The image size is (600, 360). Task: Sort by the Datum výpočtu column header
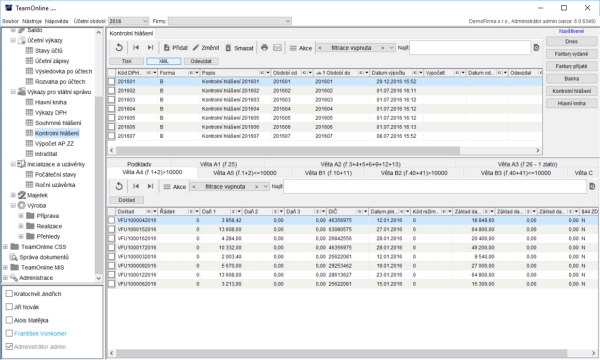(396, 73)
